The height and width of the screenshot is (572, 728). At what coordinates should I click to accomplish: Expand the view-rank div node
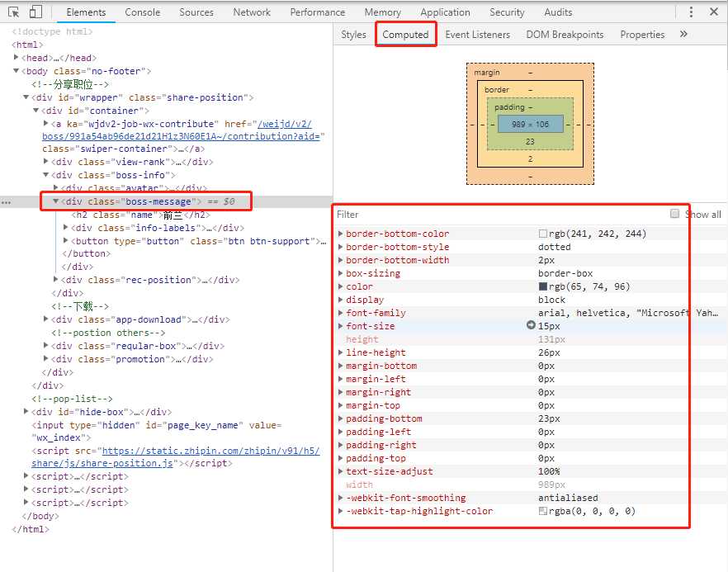coord(45,161)
